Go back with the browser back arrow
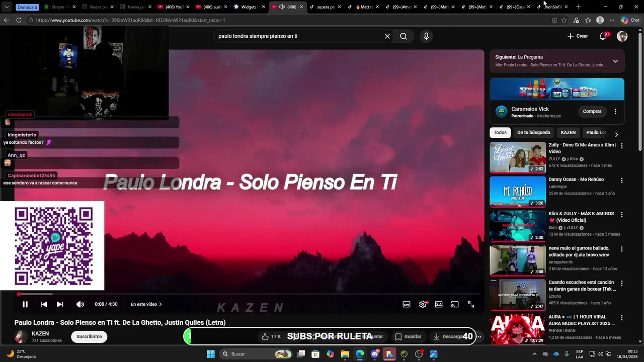The image size is (644, 362). click(7, 20)
